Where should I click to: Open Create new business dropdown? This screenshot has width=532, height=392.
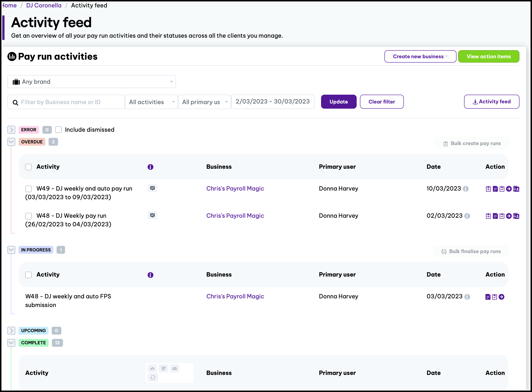pyautogui.click(x=420, y=56)
